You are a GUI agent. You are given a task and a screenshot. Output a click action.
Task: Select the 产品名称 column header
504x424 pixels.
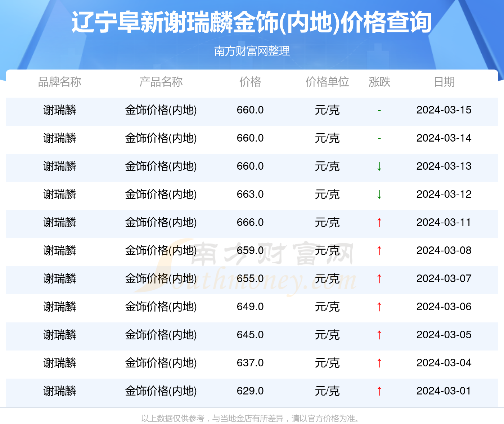pyautogui.click(x=161, y=82)
